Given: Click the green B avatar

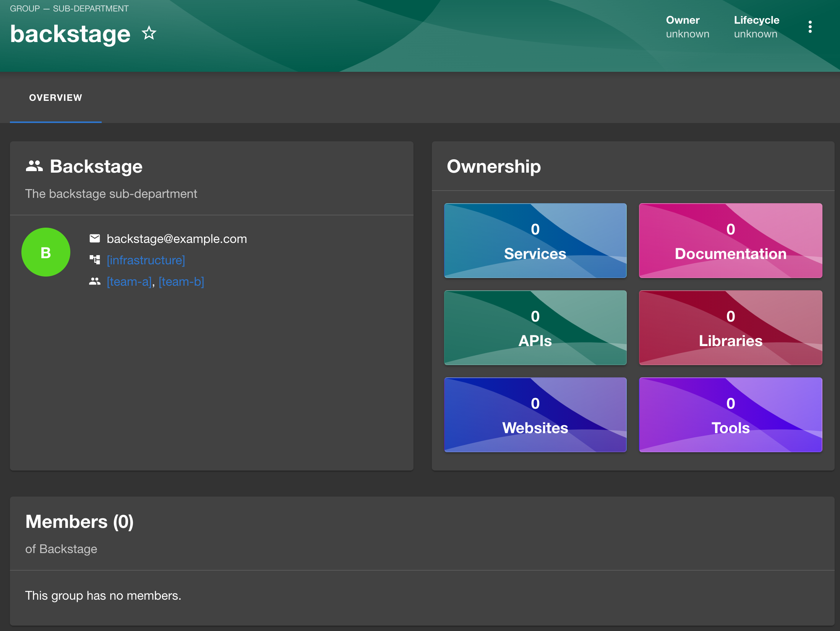Looking at the screenshot, I should 46,252.
